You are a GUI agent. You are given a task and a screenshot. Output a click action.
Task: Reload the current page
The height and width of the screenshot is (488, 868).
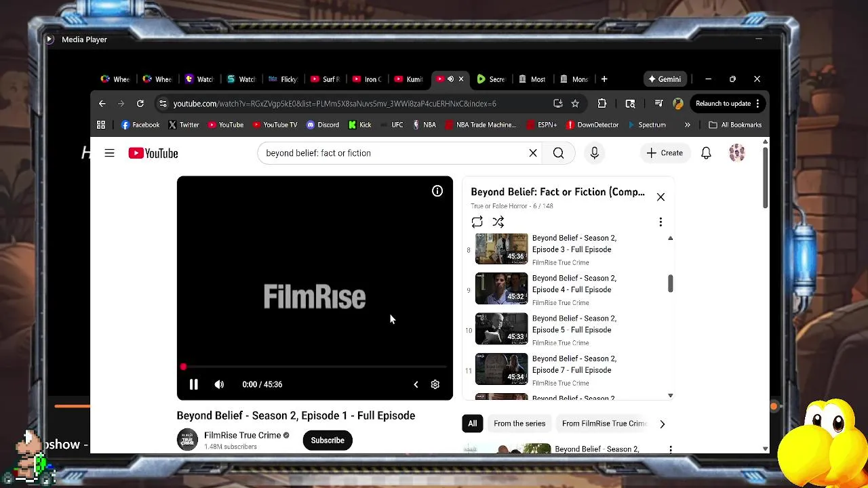[140, 104]
